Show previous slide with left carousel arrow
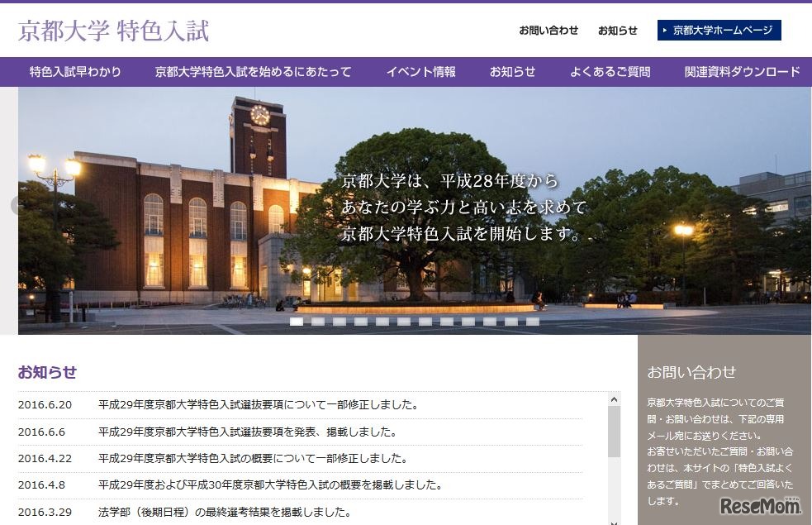 [15, 206]
